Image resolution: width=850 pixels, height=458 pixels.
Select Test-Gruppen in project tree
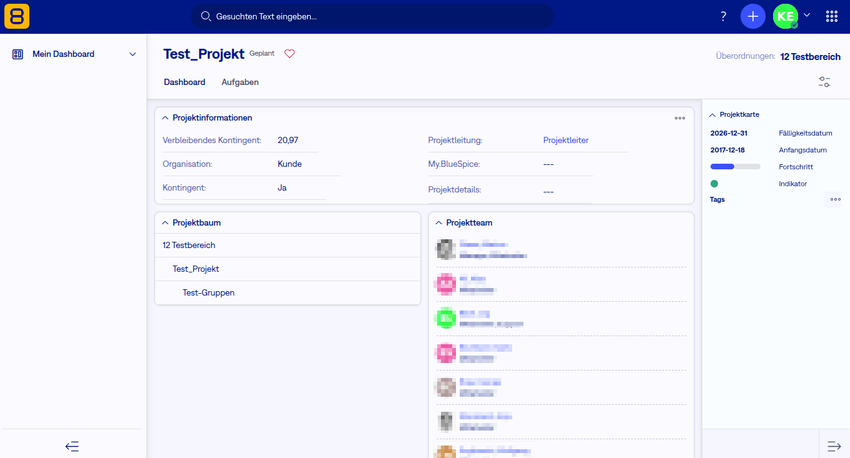(208, 293)
